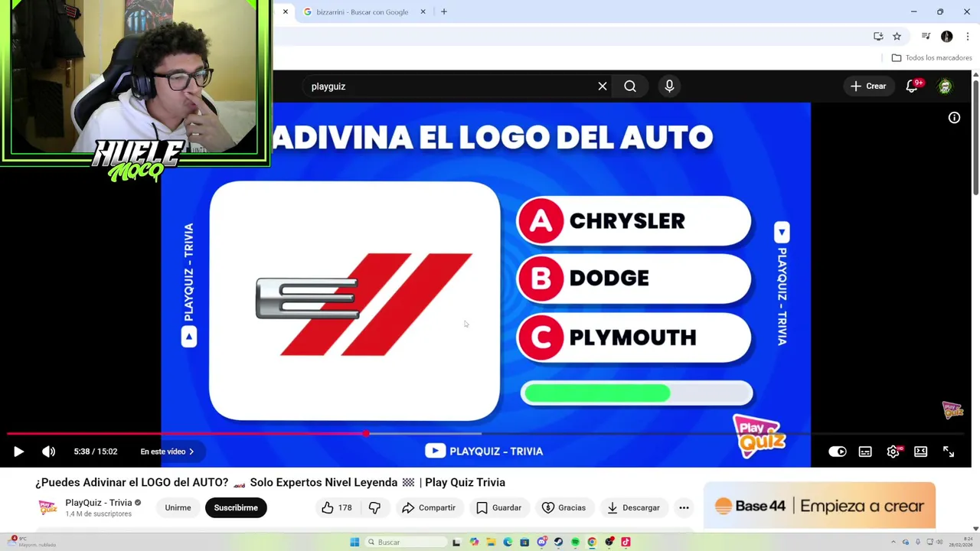
Task: Open the Crear upload menu
Action: (868, 86)
